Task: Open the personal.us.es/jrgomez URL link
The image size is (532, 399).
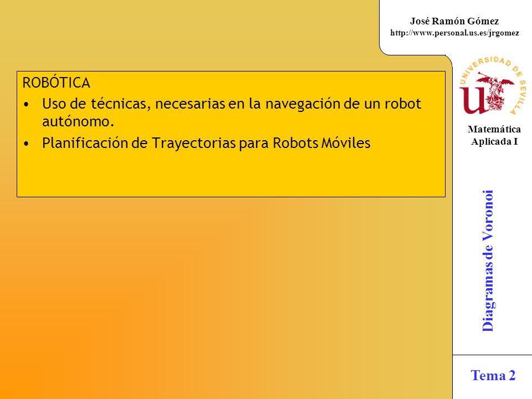Action: click(x=454, y=33)
